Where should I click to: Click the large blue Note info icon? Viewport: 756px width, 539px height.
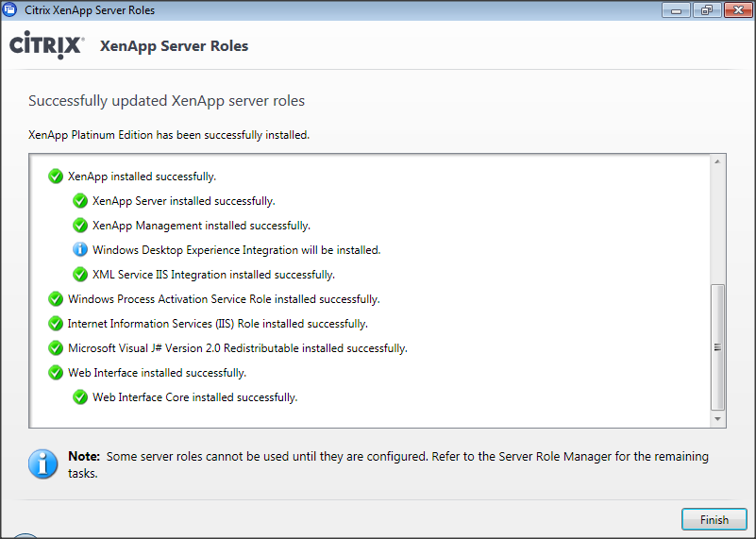[42, 463]
